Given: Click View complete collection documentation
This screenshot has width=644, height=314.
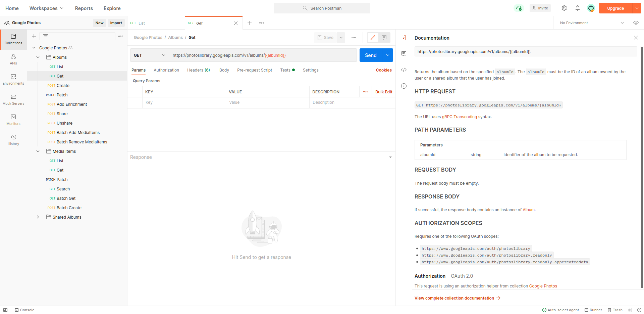Looking at the screenshot, I should click(458, 298).
